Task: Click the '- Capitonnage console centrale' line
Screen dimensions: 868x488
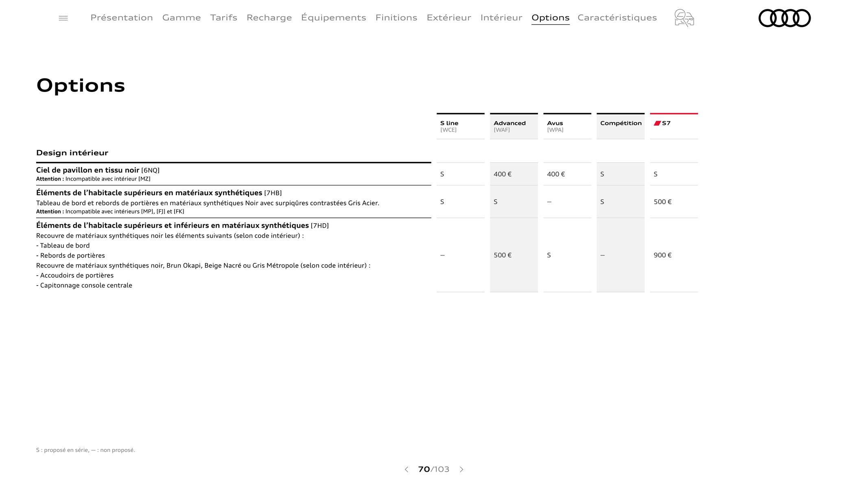Action: pyautogui.click(x=84, y=285)
